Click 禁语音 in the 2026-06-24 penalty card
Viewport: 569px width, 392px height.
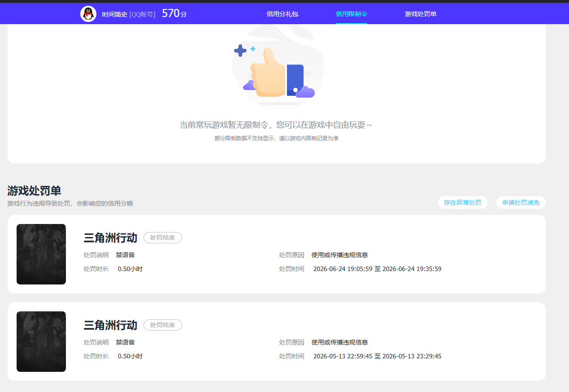click(125, 255)
